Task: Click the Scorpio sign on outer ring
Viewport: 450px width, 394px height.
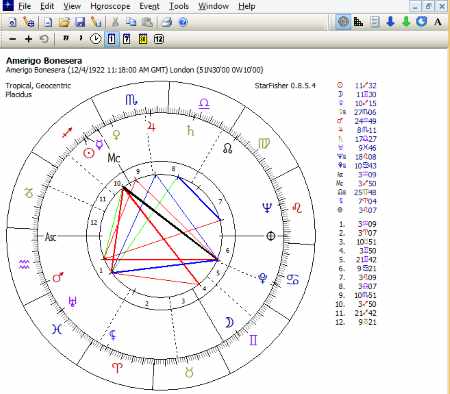Action: coord(131,99)
